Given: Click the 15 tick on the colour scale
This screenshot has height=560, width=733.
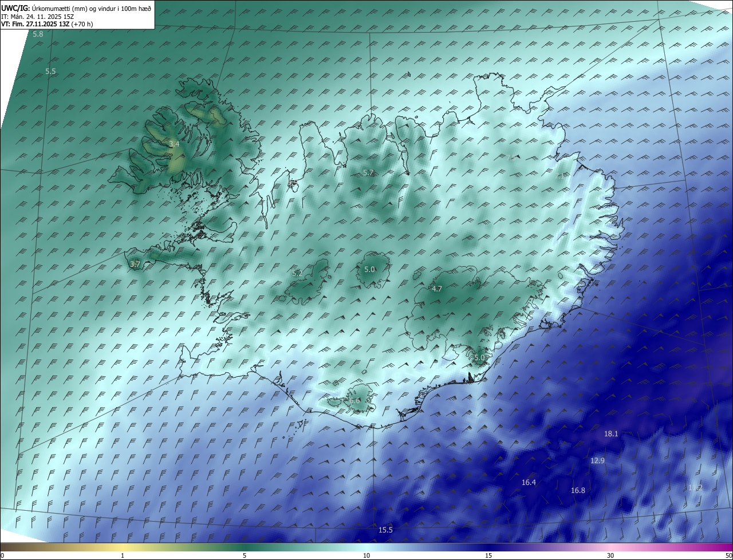Looking at the screenshot, I should click(488, 555).
